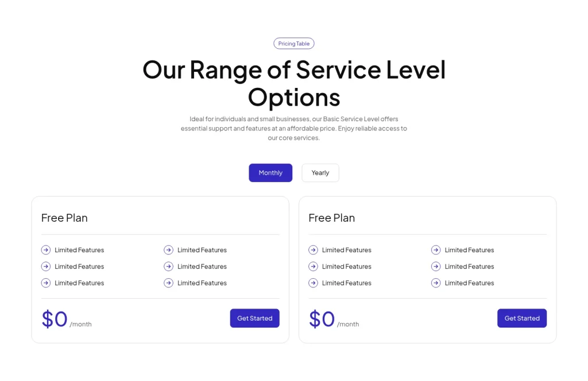Click the top arrow icon in right plan's right column
Screen dimensions: 588x381
click(x=436, y=250)
